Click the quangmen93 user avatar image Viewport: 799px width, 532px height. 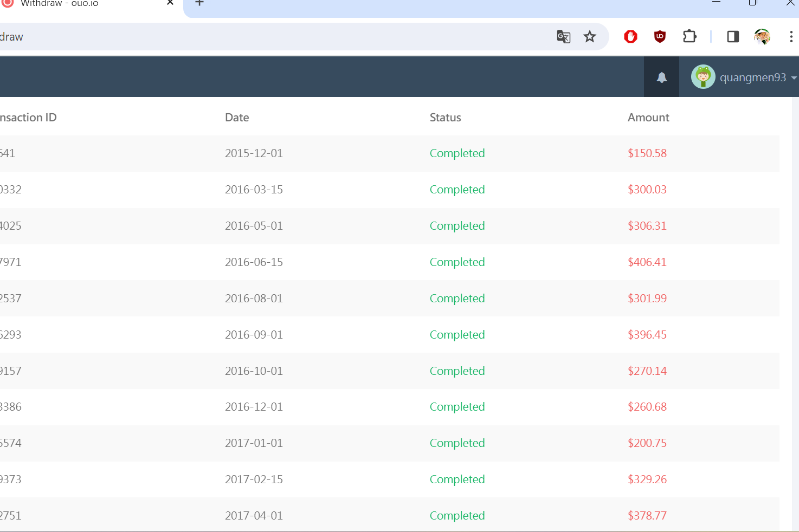point(703,77)
